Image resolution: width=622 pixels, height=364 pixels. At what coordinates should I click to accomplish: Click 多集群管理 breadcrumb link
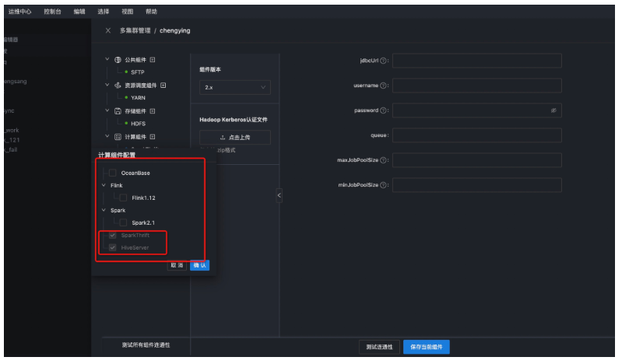tap(135, 30)
